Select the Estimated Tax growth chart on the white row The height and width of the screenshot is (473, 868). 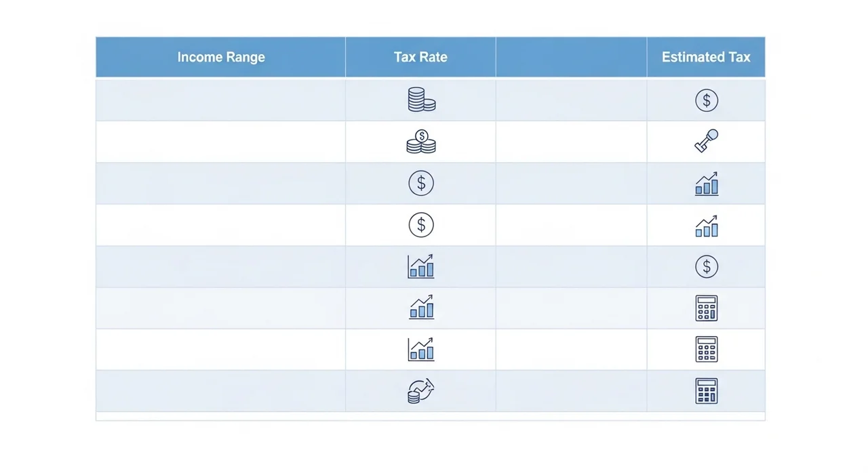(x=707, y=226)
